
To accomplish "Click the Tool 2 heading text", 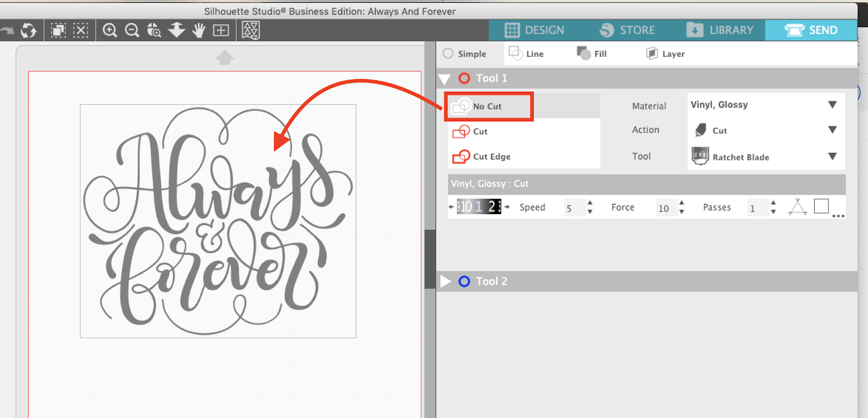I will click(492, 281).
